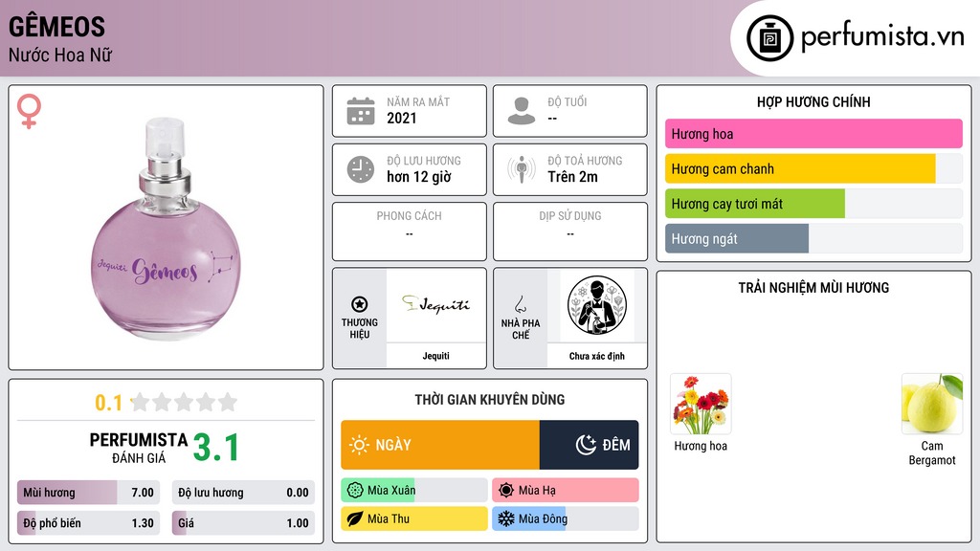
Task: Click the star badge icon above Thương hiệu
Action: pyautogui.click(x=360, y=304)
